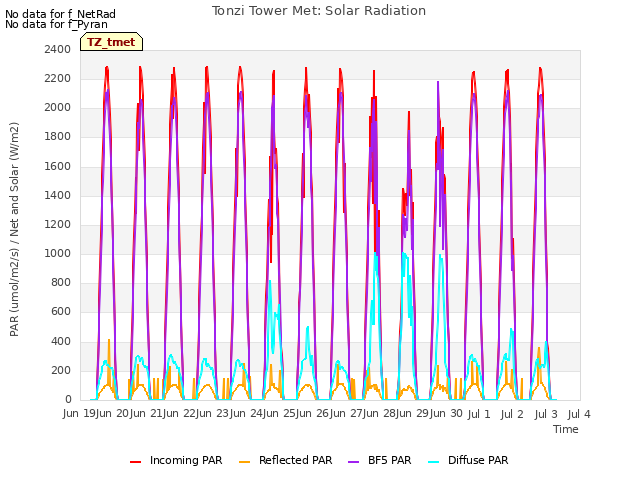Click the Jul 2 x-axis date label
Viewport: 640px width, 480px height.
click(x=512, y=415)
